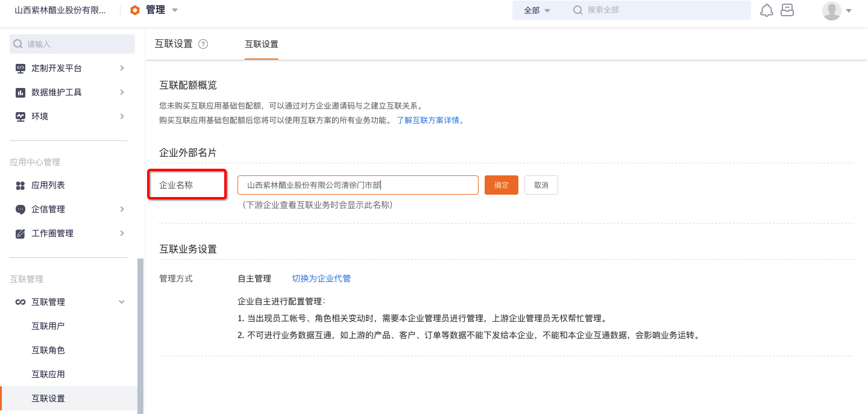Click the 确定 button
Image resolution: width=868 pixels, height=414 pixels.
pos(502,185)
